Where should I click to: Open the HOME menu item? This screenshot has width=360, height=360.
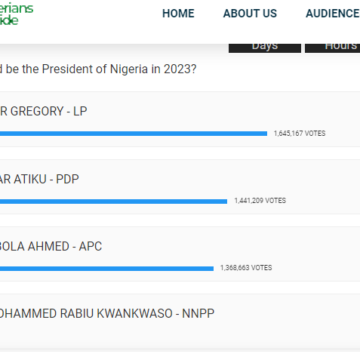tap(178, 13)
